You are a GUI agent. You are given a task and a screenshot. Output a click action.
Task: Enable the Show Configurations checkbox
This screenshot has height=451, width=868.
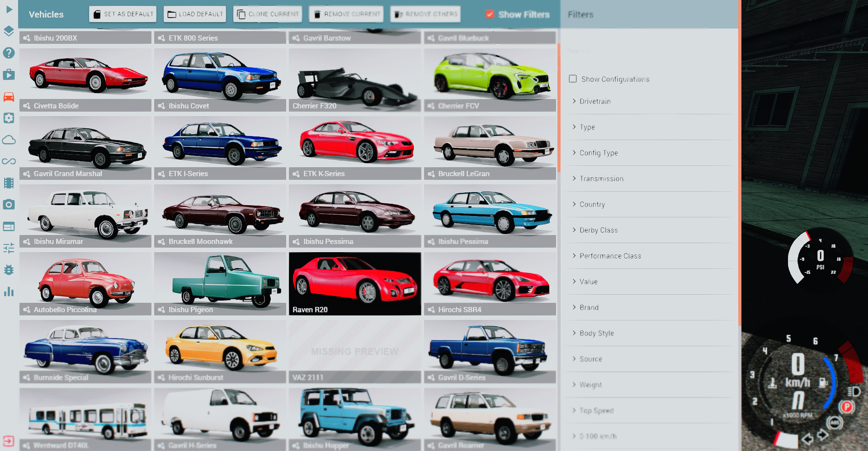click(573, 79)
